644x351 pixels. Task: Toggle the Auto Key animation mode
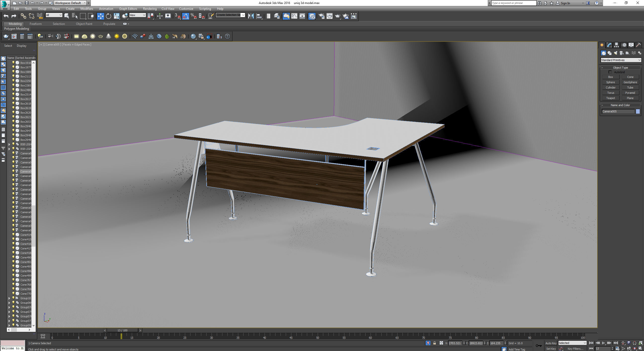point(551,343)
